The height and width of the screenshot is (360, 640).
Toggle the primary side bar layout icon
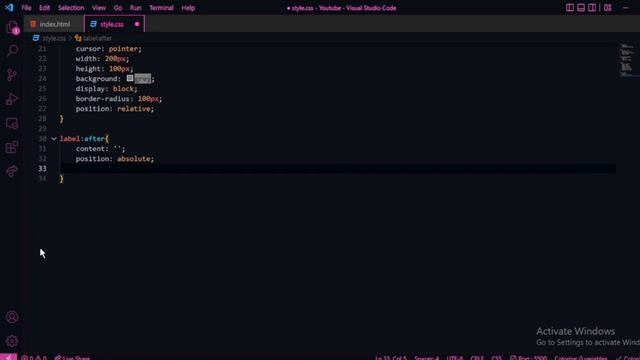570,8
